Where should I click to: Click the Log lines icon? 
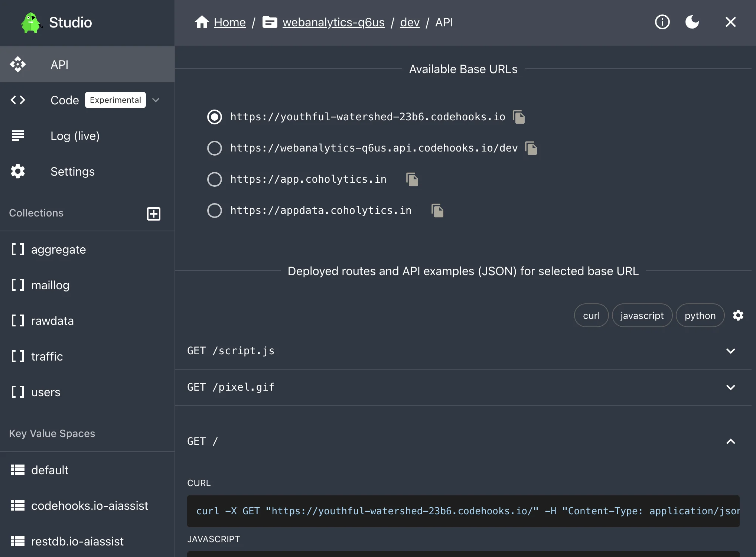(x=18, y=136)
